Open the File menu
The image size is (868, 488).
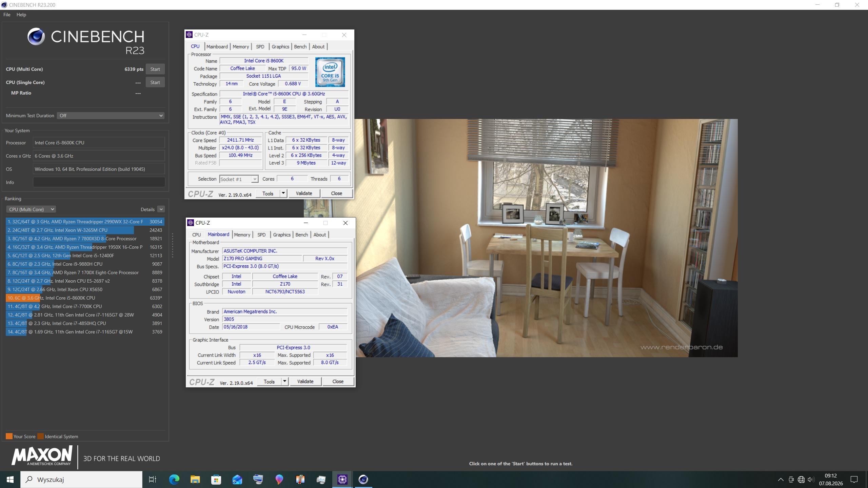click(7, 15)
